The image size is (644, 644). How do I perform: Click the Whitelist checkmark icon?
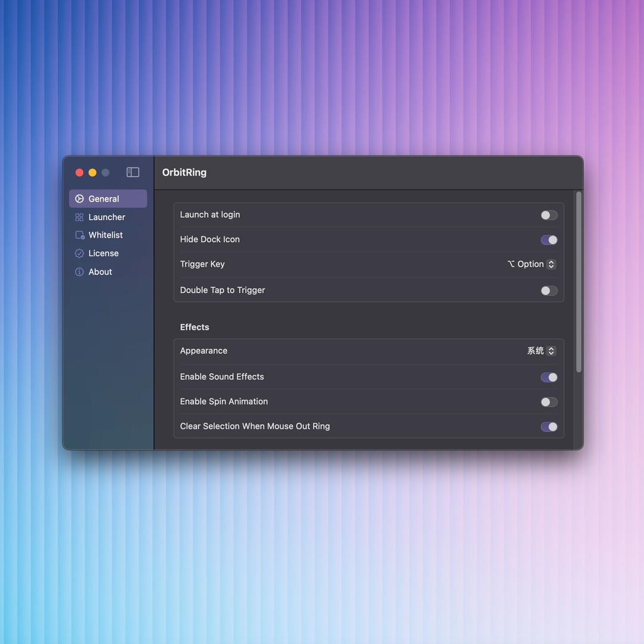pyautogui.click(x=80, y=236)
